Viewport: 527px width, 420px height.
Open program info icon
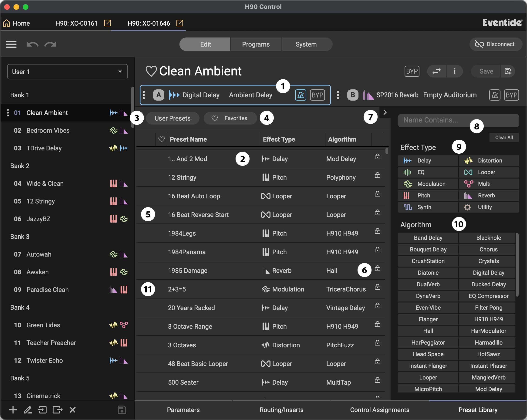click(x=454, y=71)
